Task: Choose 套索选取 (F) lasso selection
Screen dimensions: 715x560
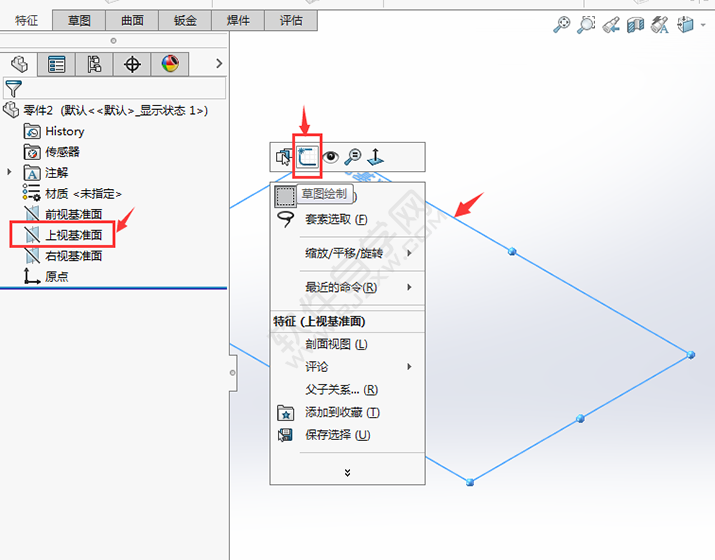Action: tap(347, 219)
